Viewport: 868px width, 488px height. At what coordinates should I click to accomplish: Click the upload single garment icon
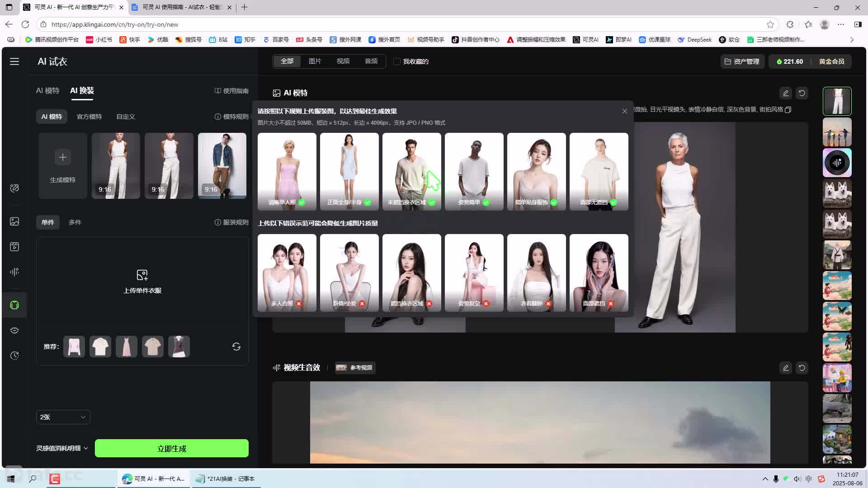click(142, 275)
